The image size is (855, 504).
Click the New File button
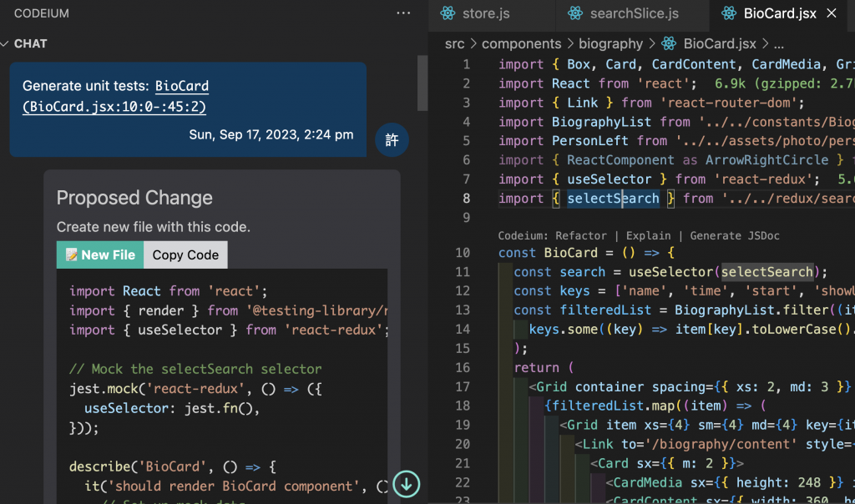100,255
